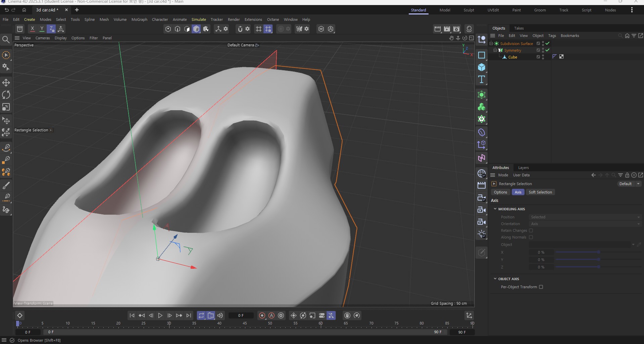Select the Scale tool

6,107
